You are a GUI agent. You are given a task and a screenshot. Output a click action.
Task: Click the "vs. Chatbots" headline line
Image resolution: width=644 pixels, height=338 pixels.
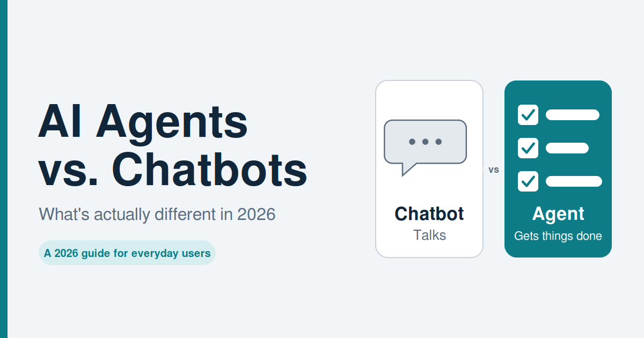[173, 170]
